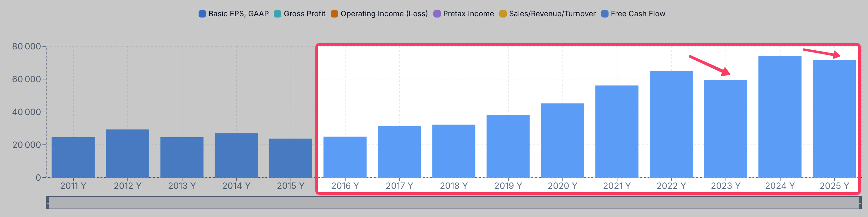Viewport: 868px width, 217px height.
Task: Select the 2018 Y bar
Action: pos(454,151)
